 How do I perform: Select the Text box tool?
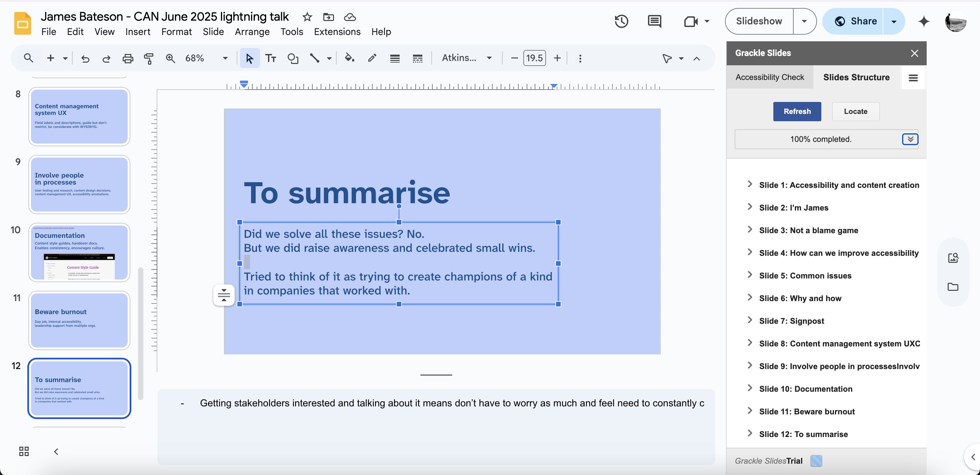click(270, 58)
